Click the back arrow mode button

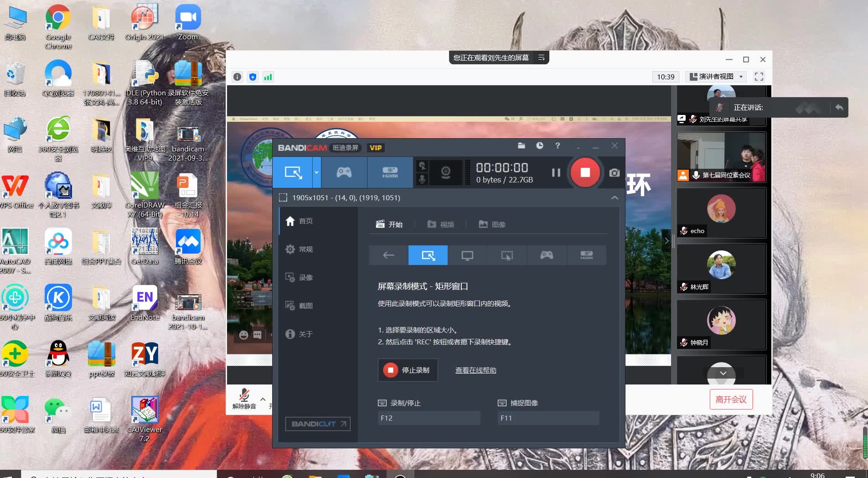point(388,255)
